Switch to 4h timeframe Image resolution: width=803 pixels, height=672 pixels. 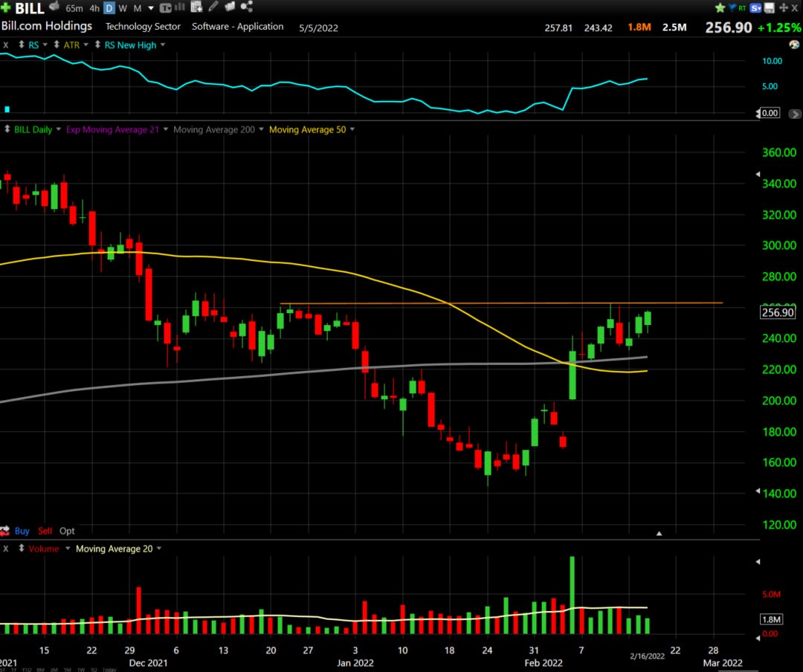point(94,8)
